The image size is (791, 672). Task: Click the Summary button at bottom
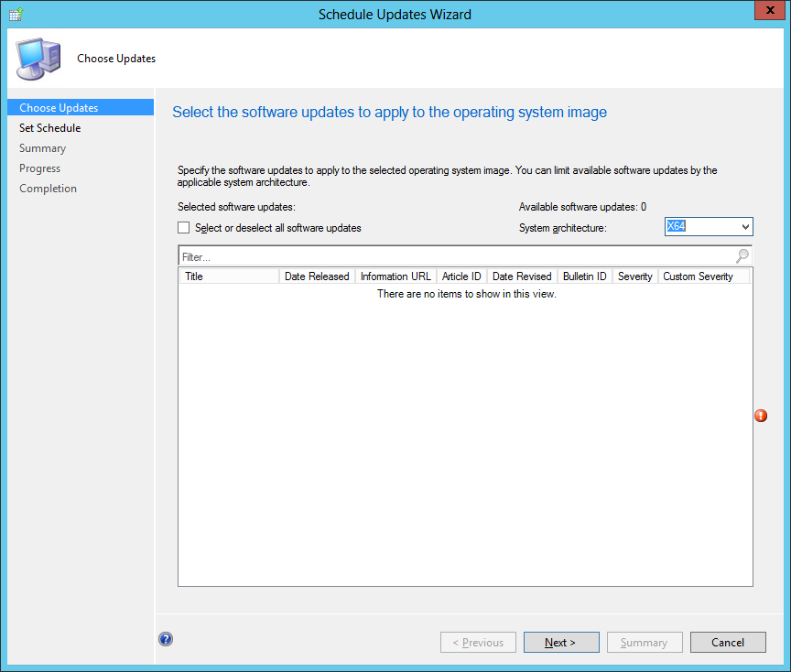click(645, 642)
